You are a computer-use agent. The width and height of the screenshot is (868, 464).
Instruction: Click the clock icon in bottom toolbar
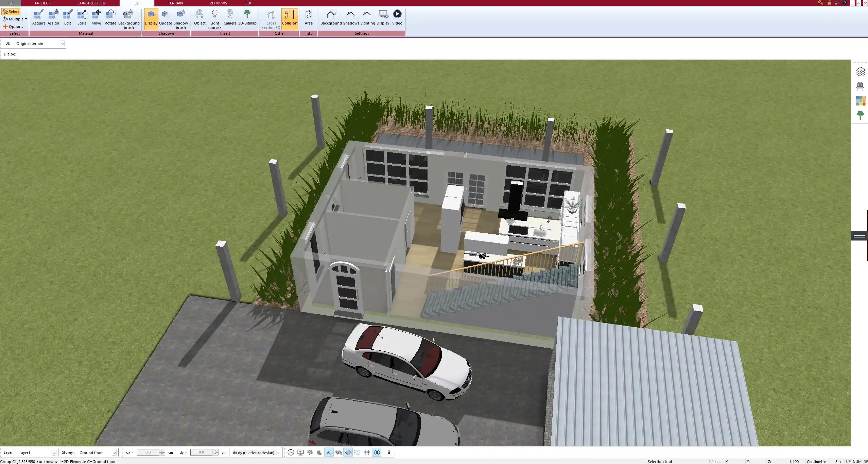click(291, 452)
